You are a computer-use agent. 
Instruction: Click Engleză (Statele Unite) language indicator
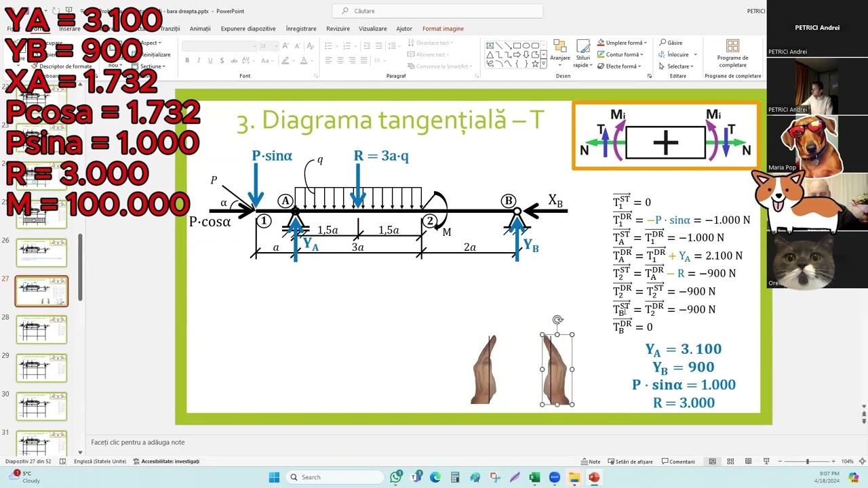(100, 462)
